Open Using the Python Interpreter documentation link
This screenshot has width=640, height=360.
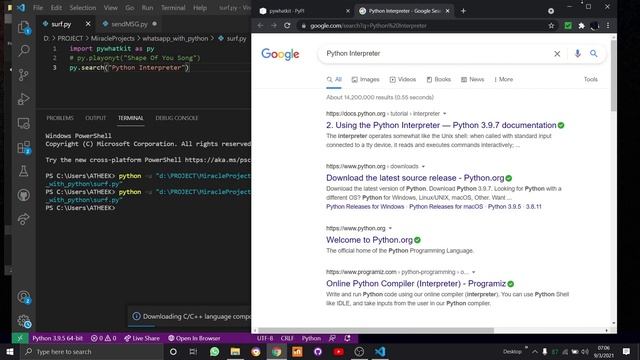[x=441, y=125]
